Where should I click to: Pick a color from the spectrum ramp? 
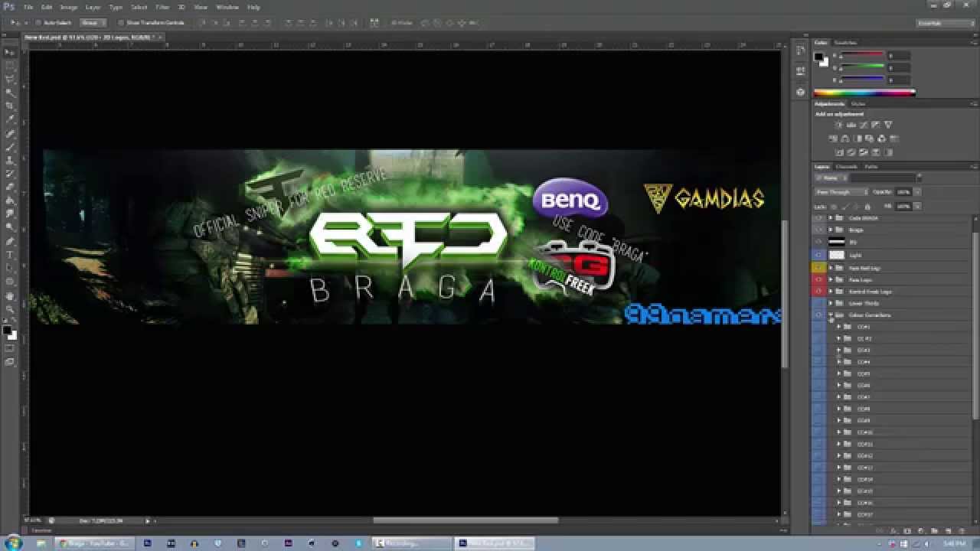pos(864,93)
